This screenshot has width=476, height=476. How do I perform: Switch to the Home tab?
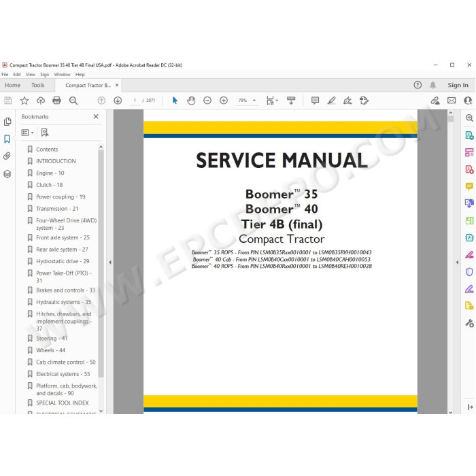[x=13, y=85]
